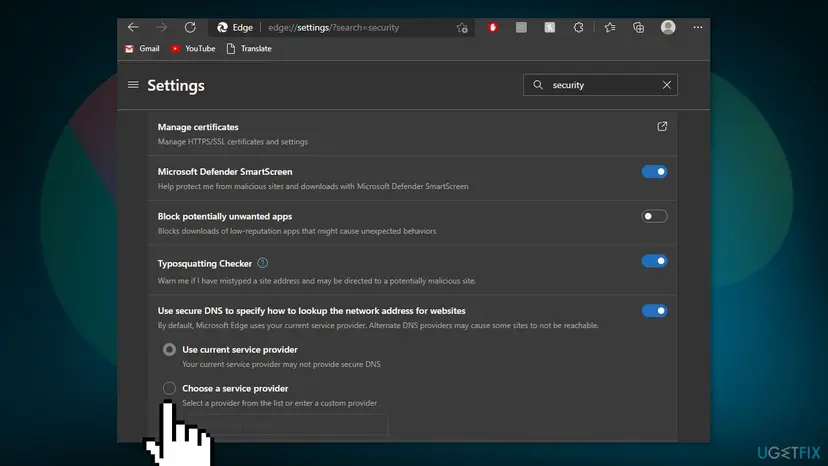Enable Block potentially unwanted apps toggle
The height and width of the screenshot is (466, 828).
coord(654,216)
